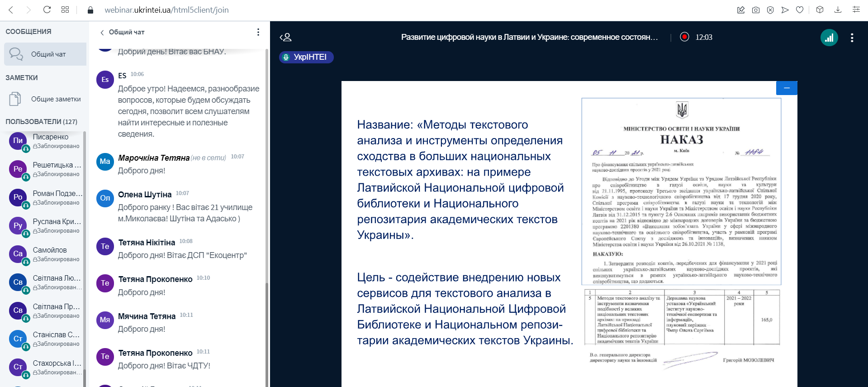
Task: Reload the webinar page
Action: (x=47, y=10)
